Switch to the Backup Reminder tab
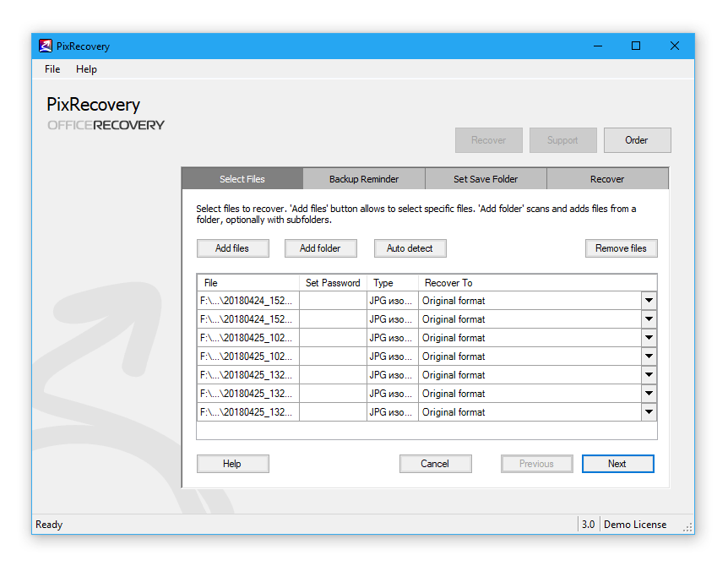The image size is (728, 566). tap(364, 179)
